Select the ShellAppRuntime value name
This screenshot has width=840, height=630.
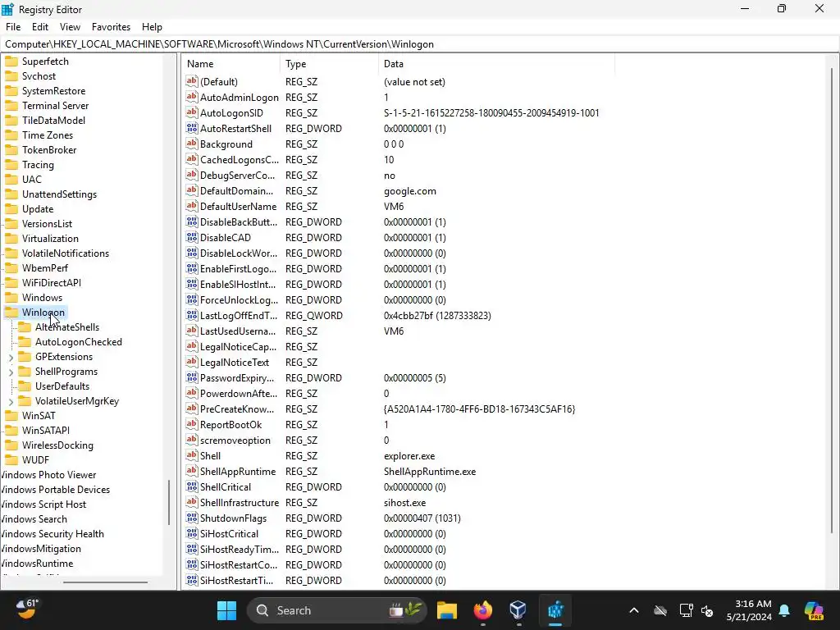pos(238,472)
